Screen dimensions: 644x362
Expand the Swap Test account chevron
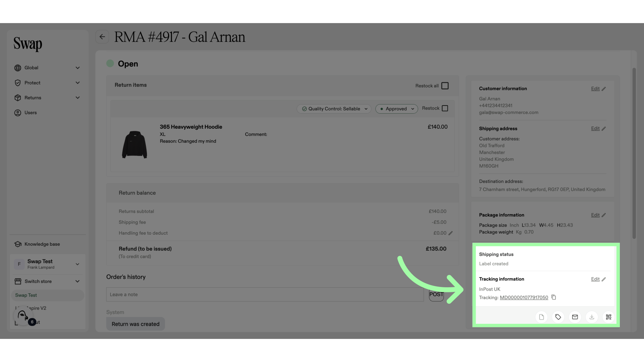point(77,264)
